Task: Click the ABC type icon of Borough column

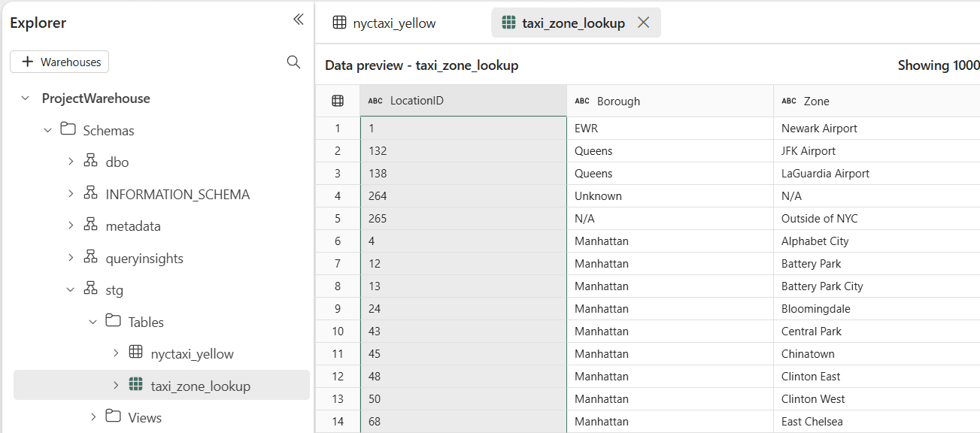Action: [582, 101]
